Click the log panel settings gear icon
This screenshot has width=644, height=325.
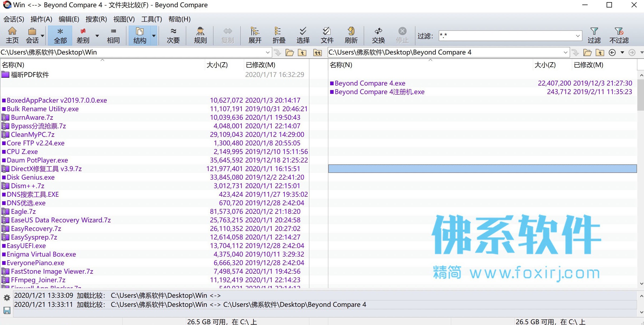(7, 297)
